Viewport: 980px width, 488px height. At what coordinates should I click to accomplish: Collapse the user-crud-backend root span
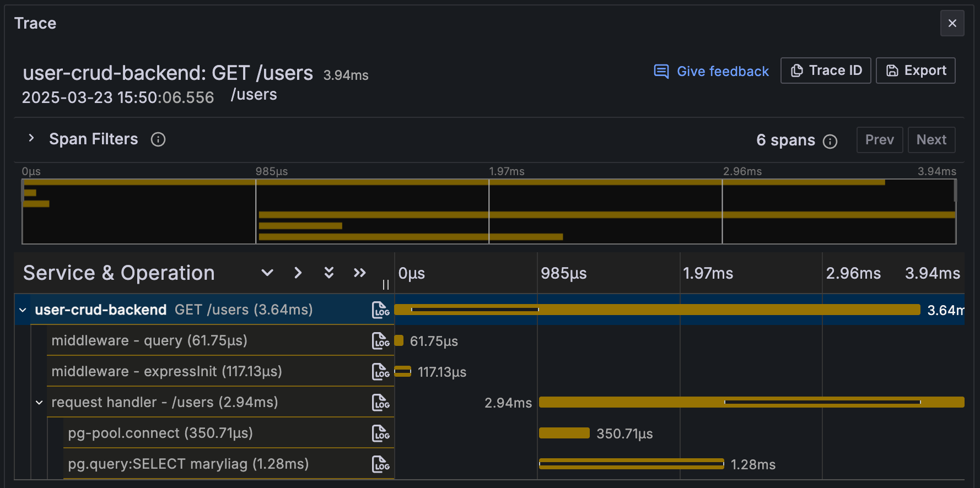[23, 310]
